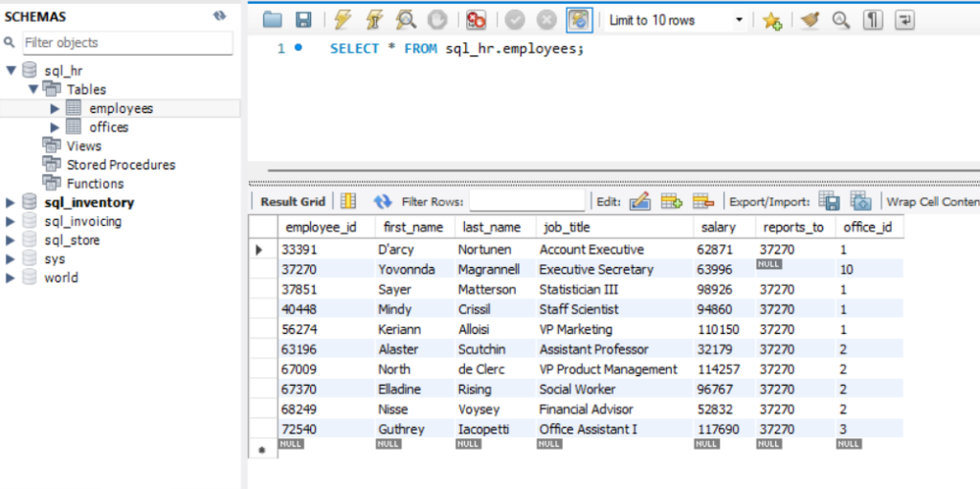Select cell with job title VP Marketing
Image resolution: width=980 pixels, height=489 pixels.
click(x=614, y=329)
